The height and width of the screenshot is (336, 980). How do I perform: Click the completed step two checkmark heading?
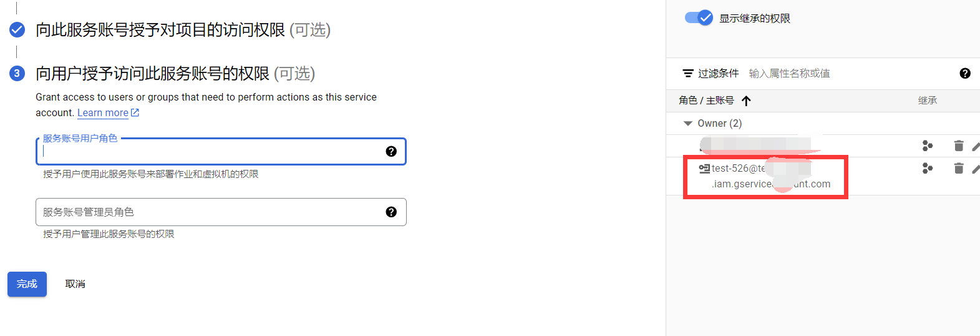coord(17,29)
